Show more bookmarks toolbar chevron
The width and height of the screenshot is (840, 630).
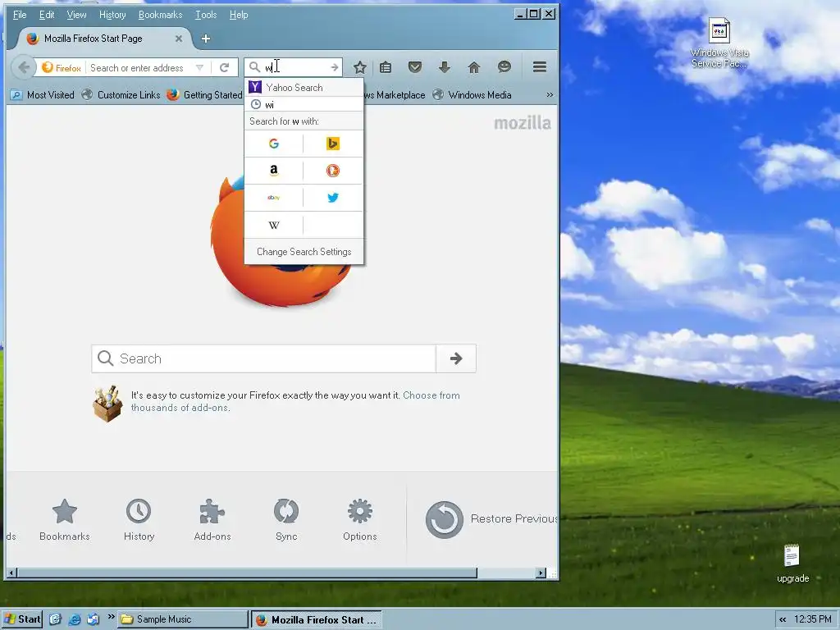click(550, 95)
